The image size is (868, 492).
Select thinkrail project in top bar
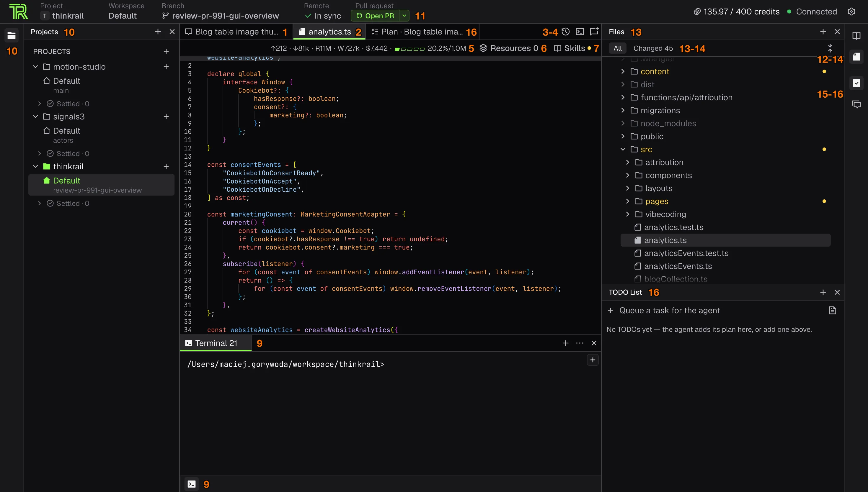click(x=62, y=16)
